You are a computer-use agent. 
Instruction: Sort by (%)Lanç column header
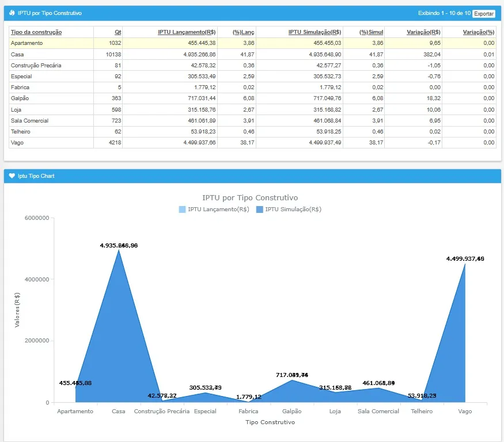pyautogui.click(x=243, y=32)
